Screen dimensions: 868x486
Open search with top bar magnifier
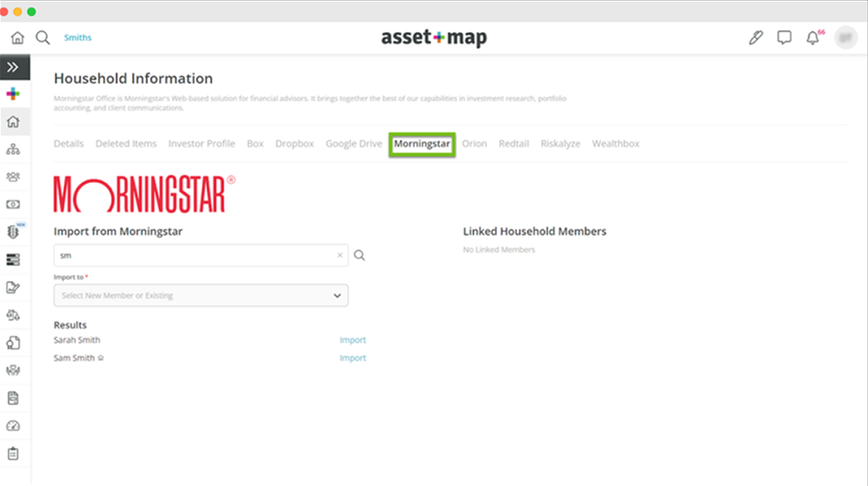pyautogui.click(x=43, y=37)
